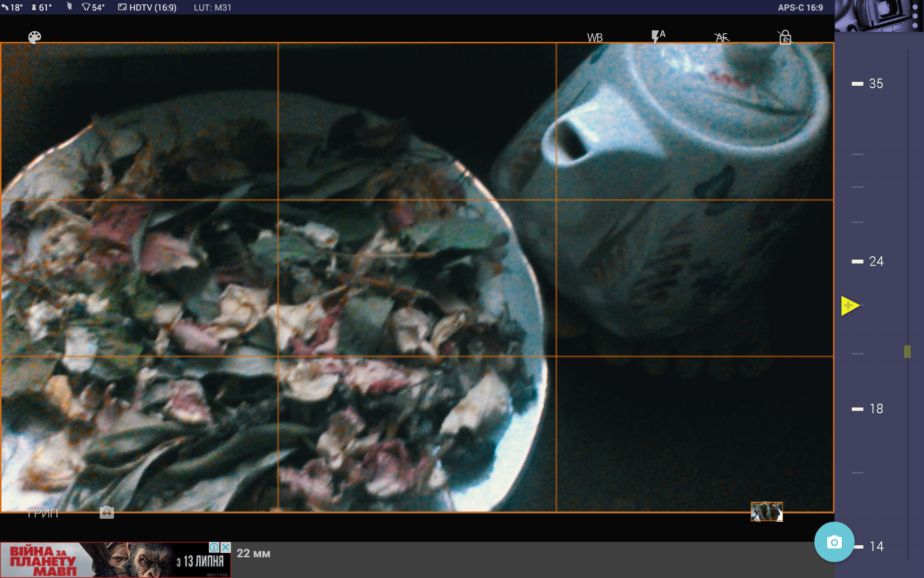Click the lens swap camera icon
Viewport: 924px width, 578px height.
coord(107,512)
